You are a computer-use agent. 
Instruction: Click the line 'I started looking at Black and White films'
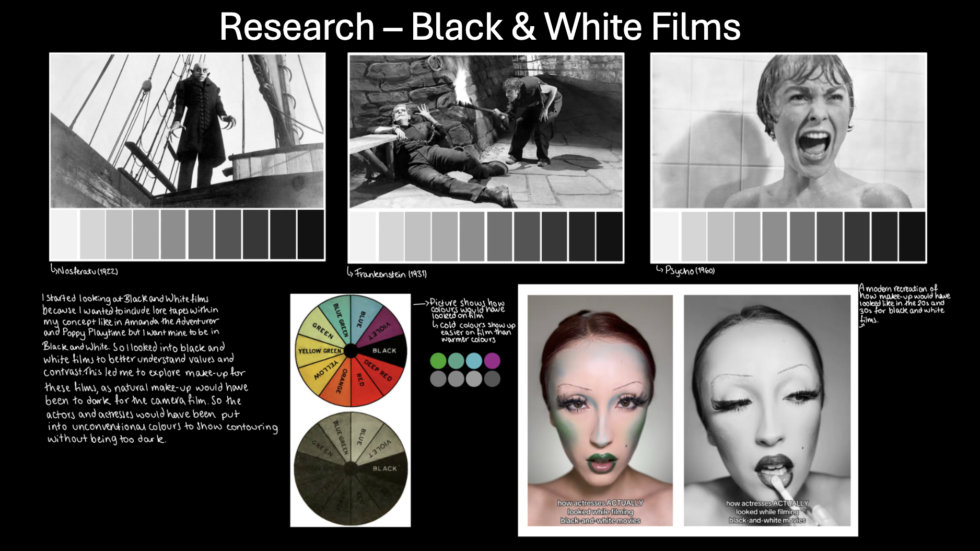click(x=125, y=299)
